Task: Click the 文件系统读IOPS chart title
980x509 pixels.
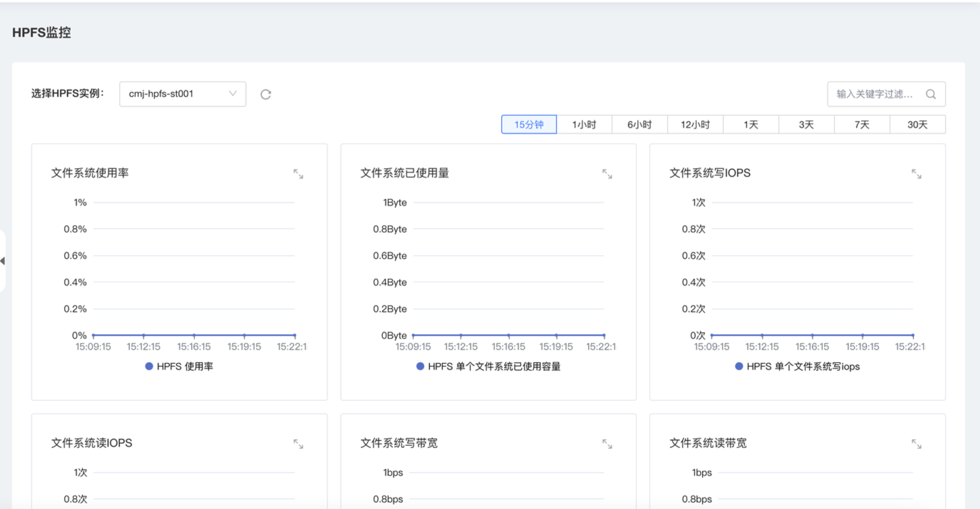Action: coord(92,443)
